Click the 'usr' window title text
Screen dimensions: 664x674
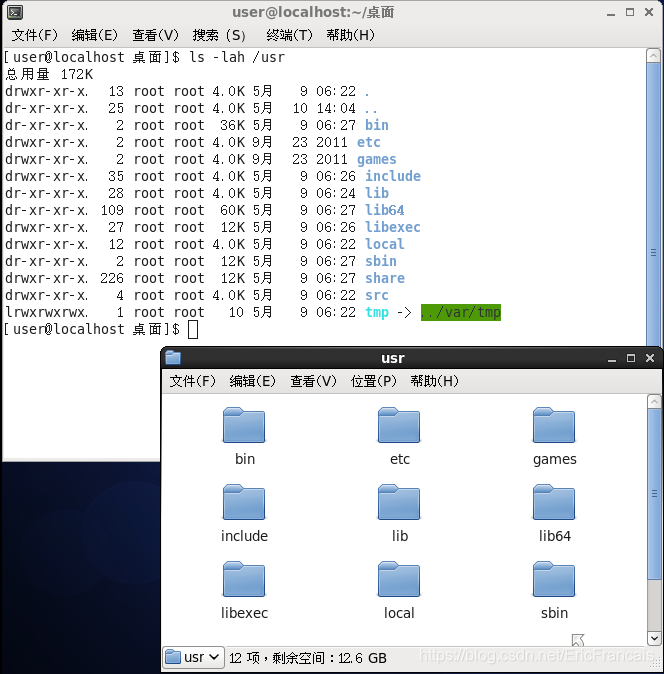click(393, 358)
